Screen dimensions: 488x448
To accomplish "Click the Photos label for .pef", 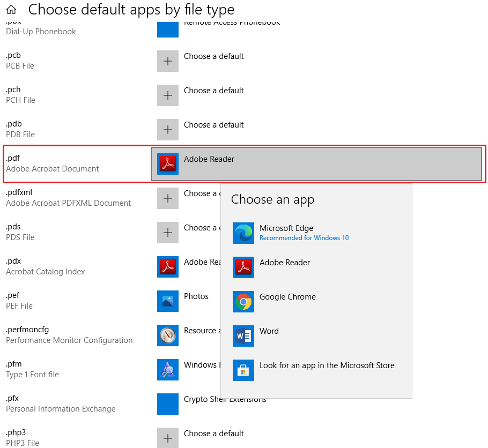I will click(x=196, y=296).
